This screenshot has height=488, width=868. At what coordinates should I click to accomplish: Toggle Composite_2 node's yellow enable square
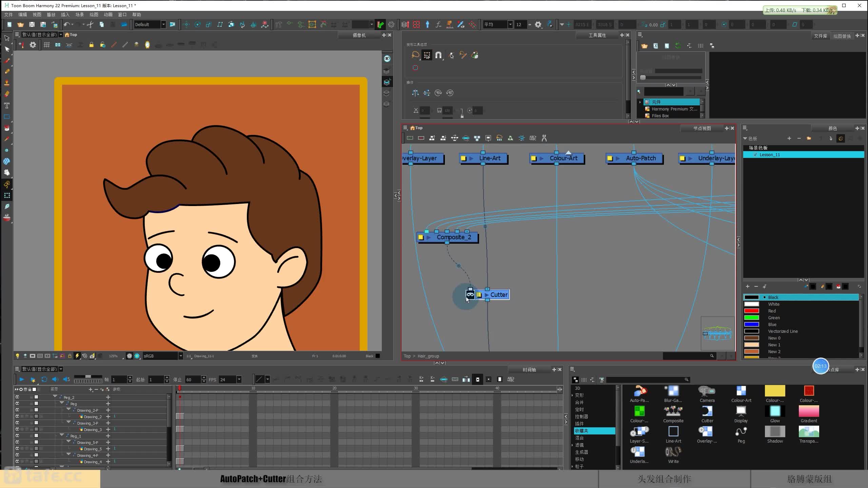(421, 237)
